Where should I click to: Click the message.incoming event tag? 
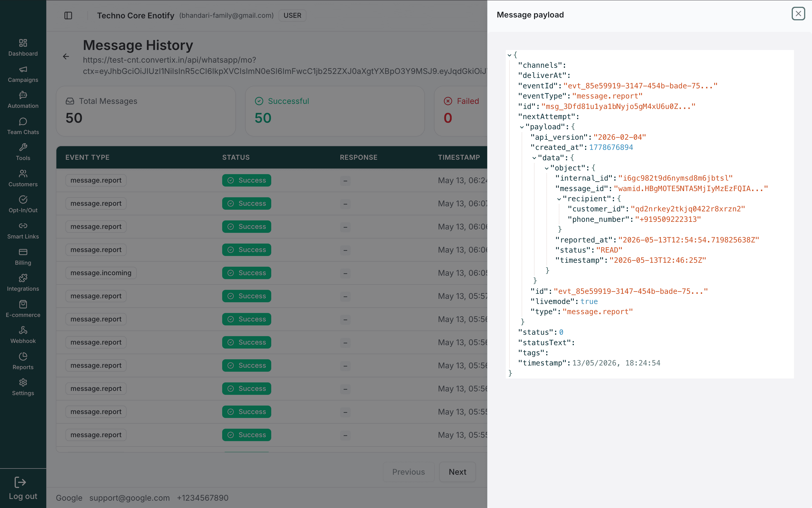point(101,273)
